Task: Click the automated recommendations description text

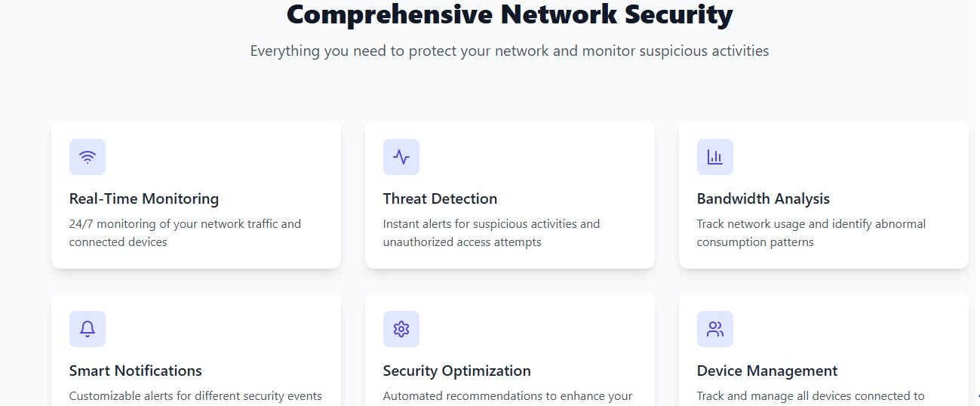Action: 508,396
